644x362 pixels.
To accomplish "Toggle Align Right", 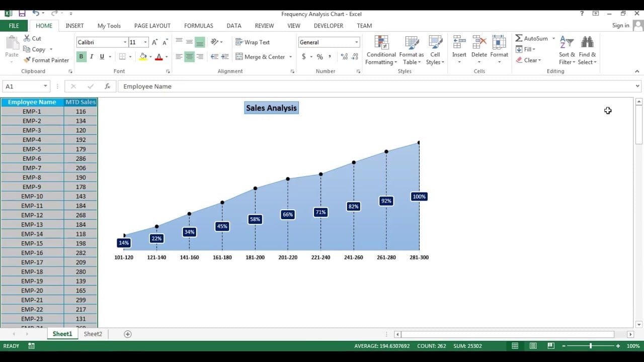I will [200, 57].
